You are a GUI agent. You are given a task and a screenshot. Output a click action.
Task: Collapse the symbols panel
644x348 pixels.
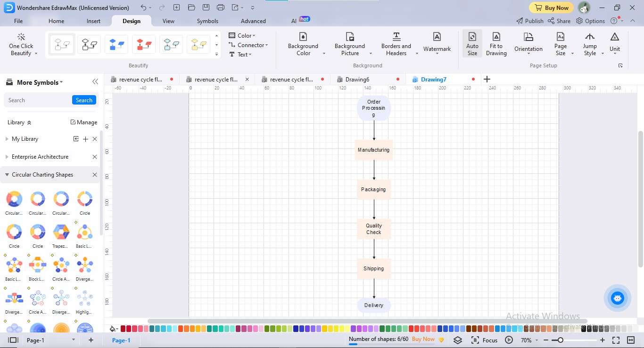[x=95, y=82]
